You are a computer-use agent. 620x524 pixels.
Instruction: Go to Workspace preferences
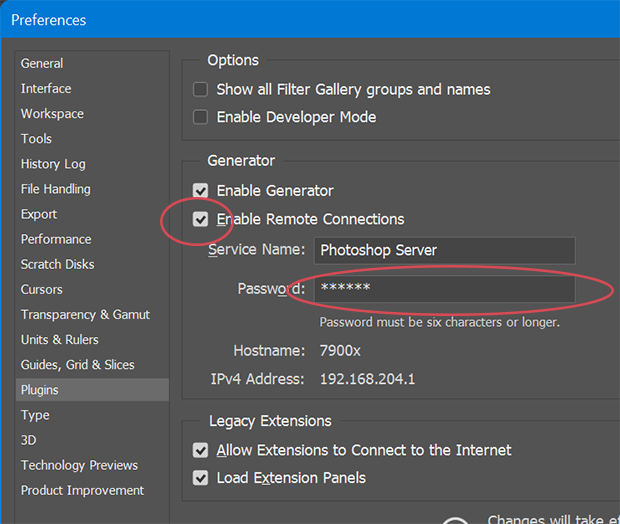coord(52,113)
